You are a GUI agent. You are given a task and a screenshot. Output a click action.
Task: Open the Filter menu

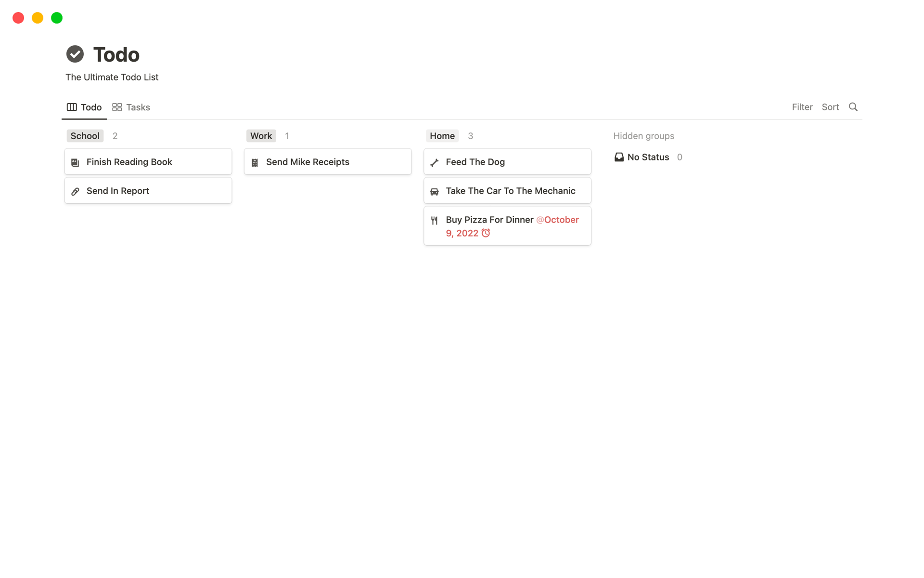point(802,107)
